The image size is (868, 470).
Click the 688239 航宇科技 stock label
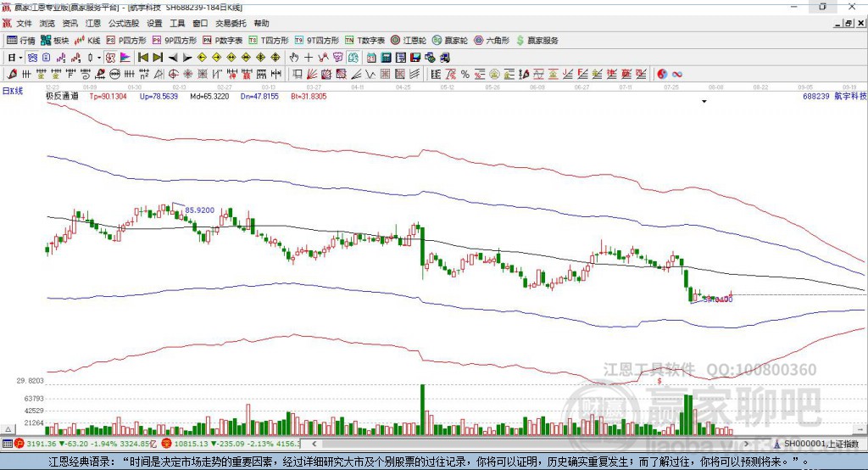tap(834, 96)
